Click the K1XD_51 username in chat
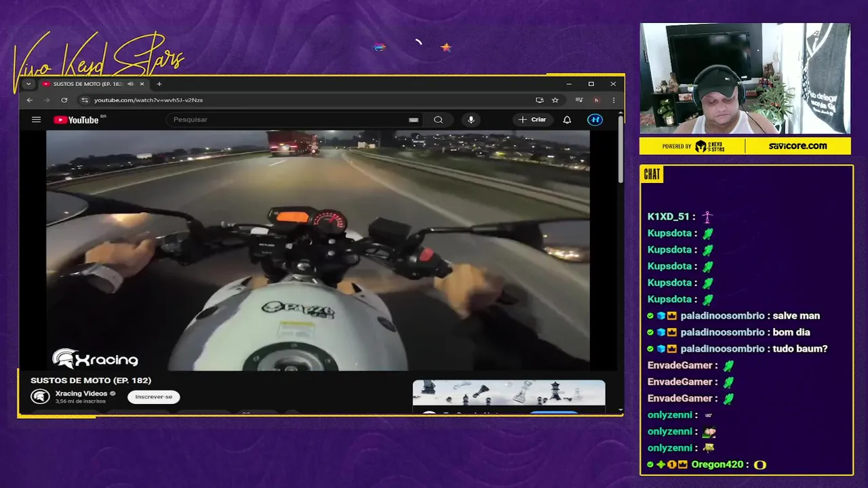Viewport: 868px width, 488px height. coord(668,217)
